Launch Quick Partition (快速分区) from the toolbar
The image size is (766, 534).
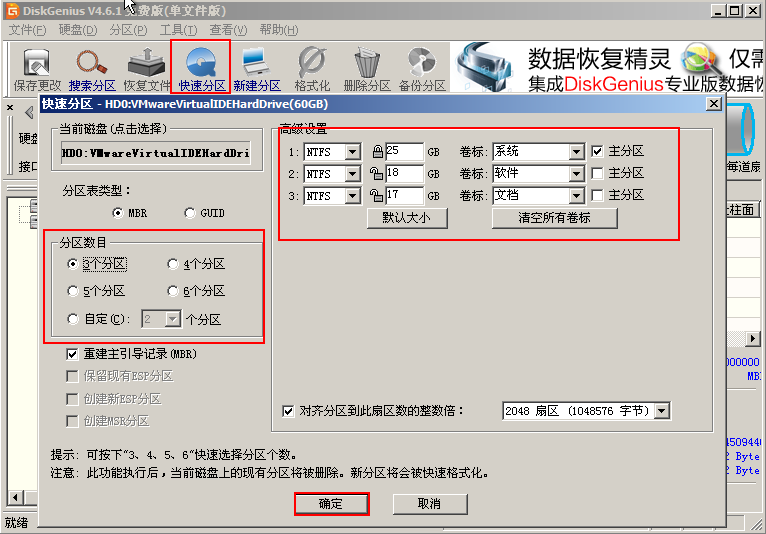(x=201, y=68)
